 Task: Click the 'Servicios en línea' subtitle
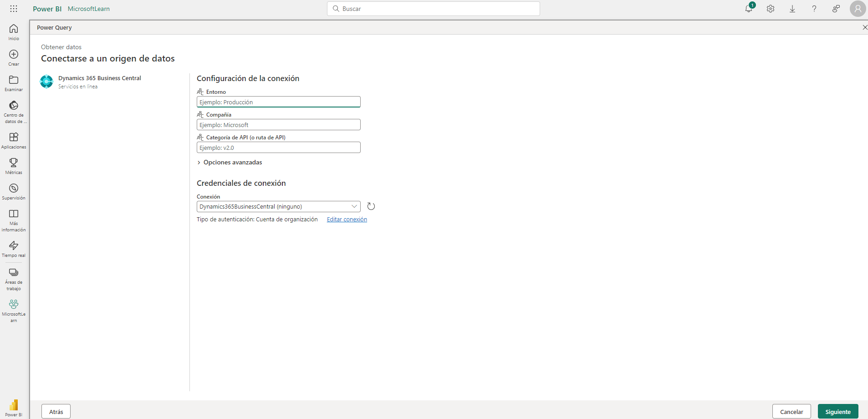[78, 87]
